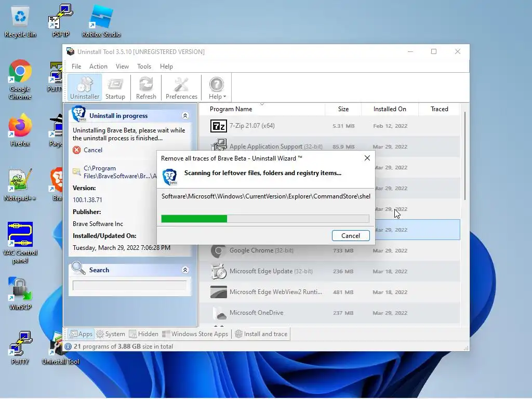Sort by Program Name column
Viewport: 532px width, 399px height.
click(x=231, y=109)
